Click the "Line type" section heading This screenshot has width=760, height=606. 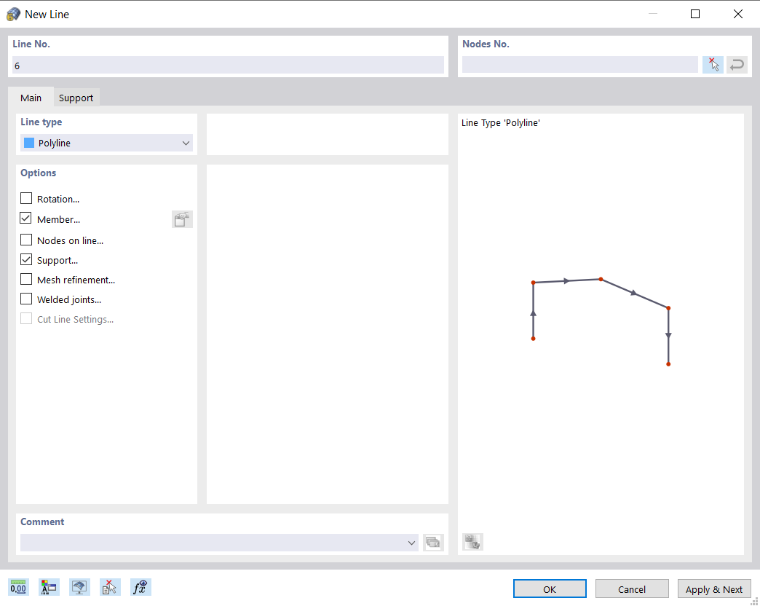[x=41, y=122]
